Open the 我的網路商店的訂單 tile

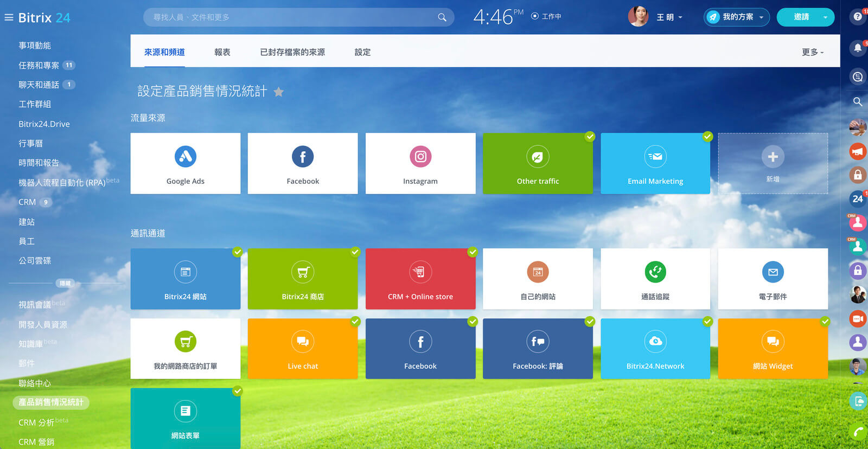click(x=186, y=348)
